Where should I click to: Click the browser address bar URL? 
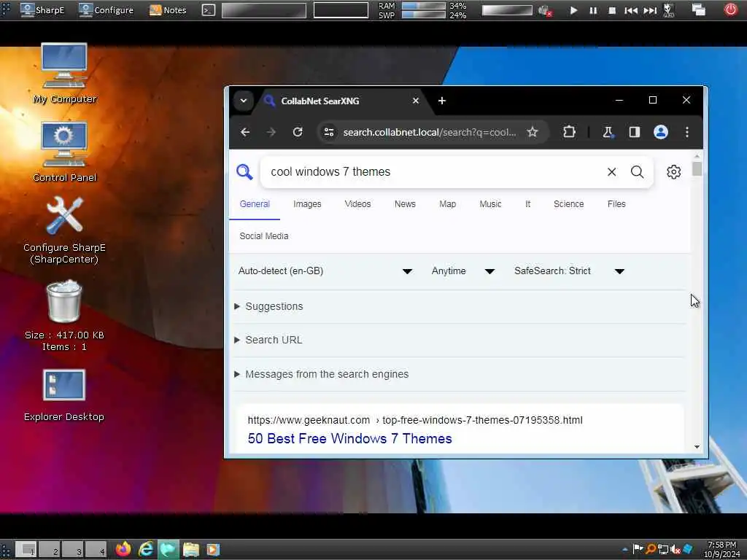430,132
